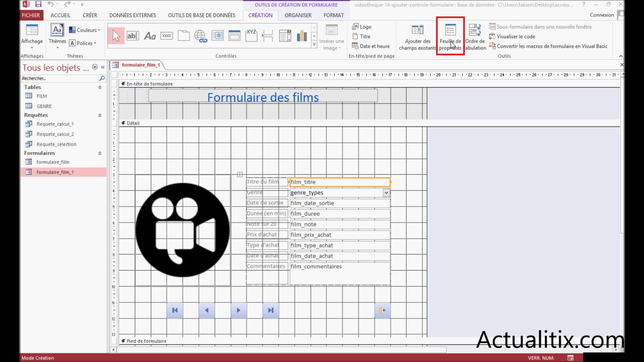Insert a Titre in the header

pyautogui.click(x=361, y=37)
